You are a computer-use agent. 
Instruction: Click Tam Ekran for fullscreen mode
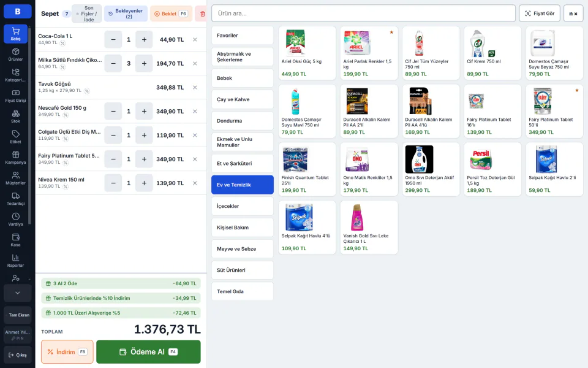click(x=18, y=315)
